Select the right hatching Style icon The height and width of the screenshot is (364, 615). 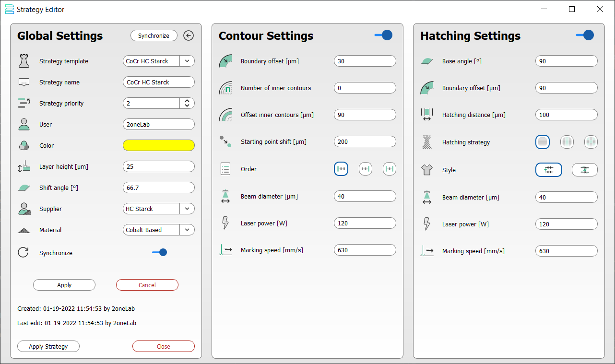(x=584, y=170)
